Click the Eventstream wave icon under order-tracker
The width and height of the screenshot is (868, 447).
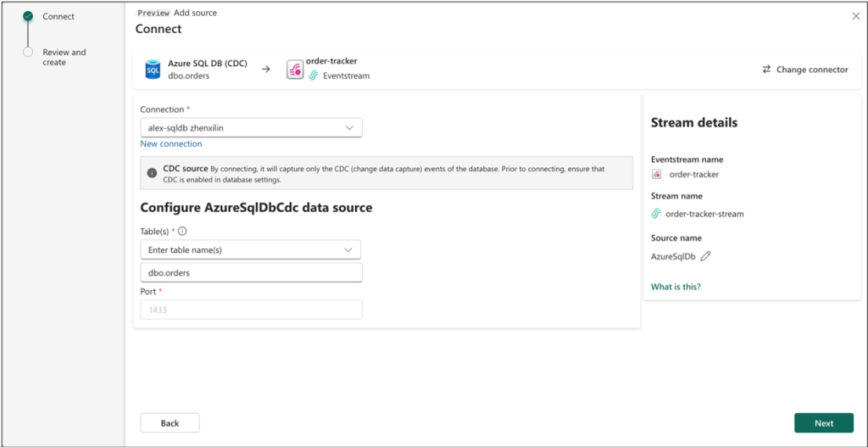pos(314,75)
